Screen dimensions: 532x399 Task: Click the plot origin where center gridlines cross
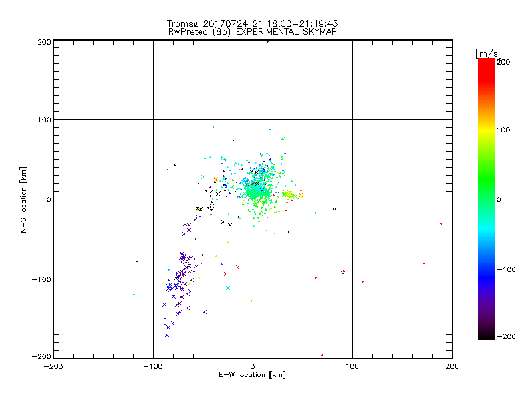click(x=253, y=199)
